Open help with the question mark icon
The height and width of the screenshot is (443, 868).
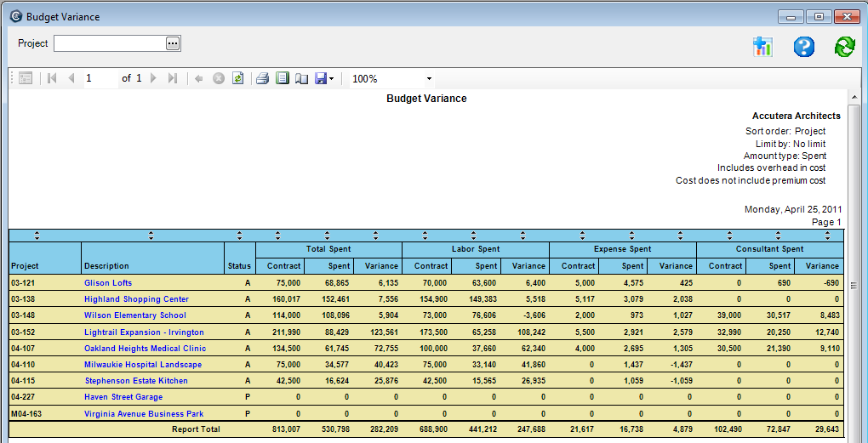803,47
